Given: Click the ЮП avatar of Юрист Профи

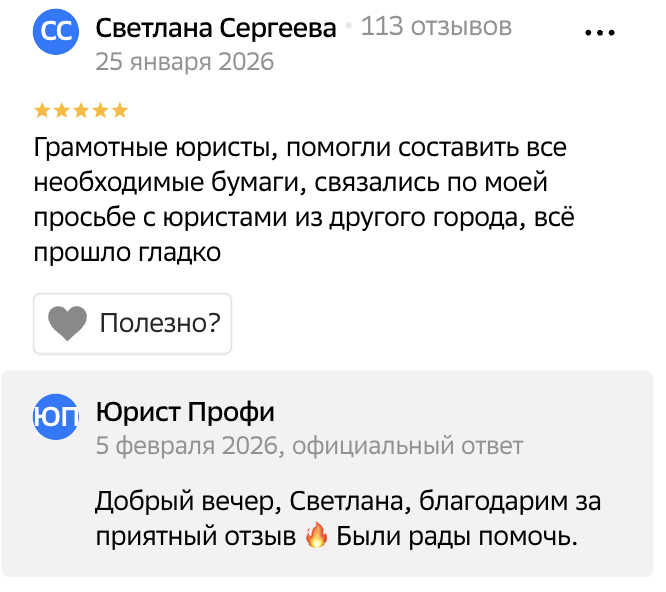Looking at the screenshot, I should pos(55,417).
